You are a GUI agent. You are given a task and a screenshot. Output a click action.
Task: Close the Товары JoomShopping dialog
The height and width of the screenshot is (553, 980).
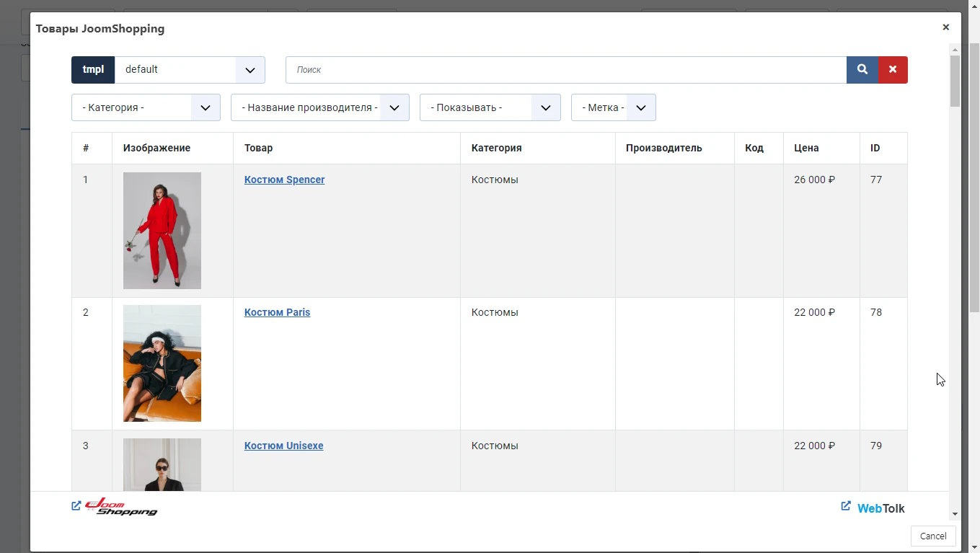tap(945, 27)
